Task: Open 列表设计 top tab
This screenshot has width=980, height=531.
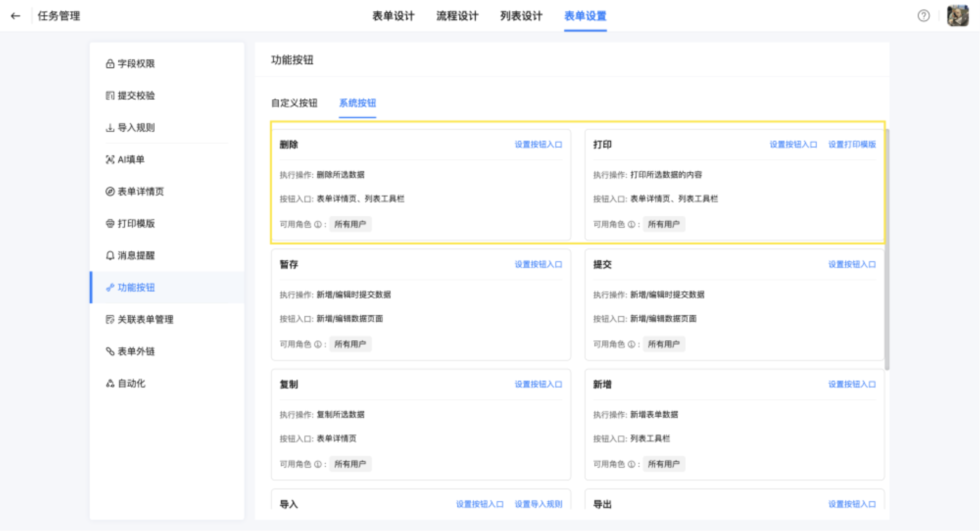Action: 521,16
